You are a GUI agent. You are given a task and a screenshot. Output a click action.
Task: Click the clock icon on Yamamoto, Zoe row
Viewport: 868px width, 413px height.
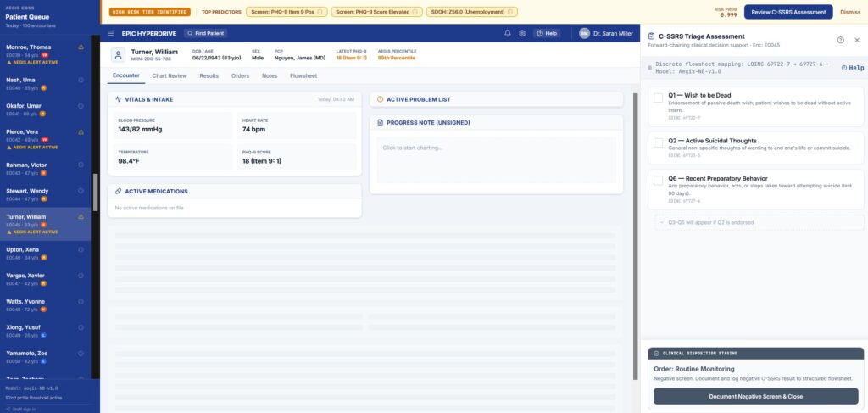pos(81,353)
